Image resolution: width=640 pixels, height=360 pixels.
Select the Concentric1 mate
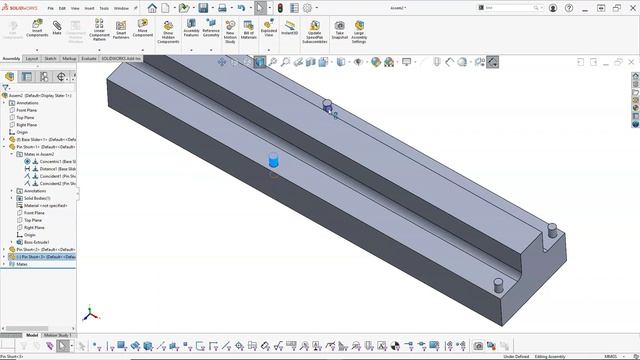[x=50, y=162]
